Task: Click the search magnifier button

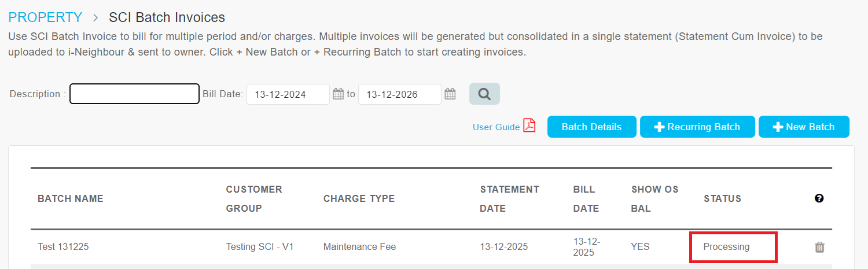Action: click(484, 94)
